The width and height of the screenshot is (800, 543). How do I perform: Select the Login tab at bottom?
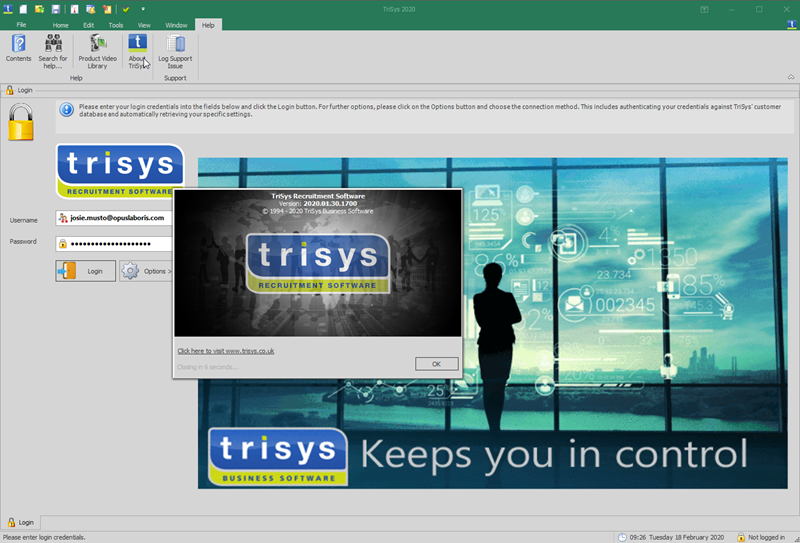click(x=20, y=523)
